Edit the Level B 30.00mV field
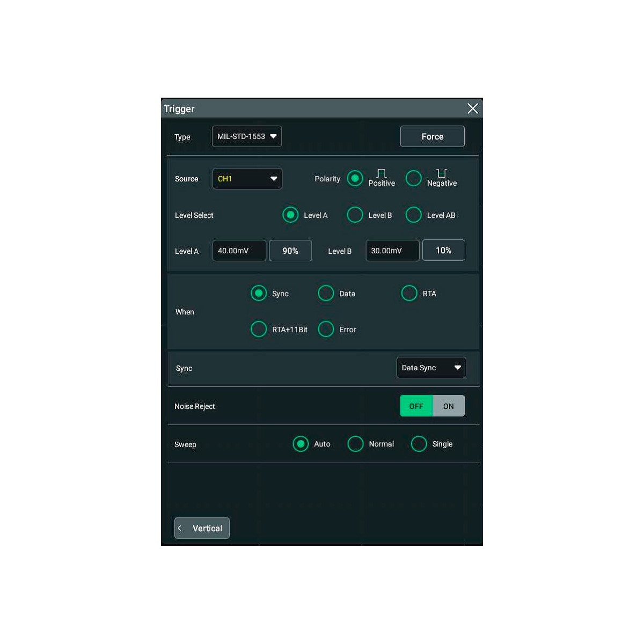The image size is (644, 644). [392, 251]
